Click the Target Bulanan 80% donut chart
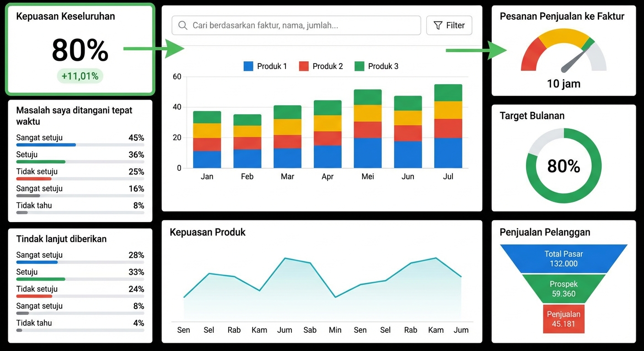The width and height of the screenshot is (644, 351). (563, 166)
